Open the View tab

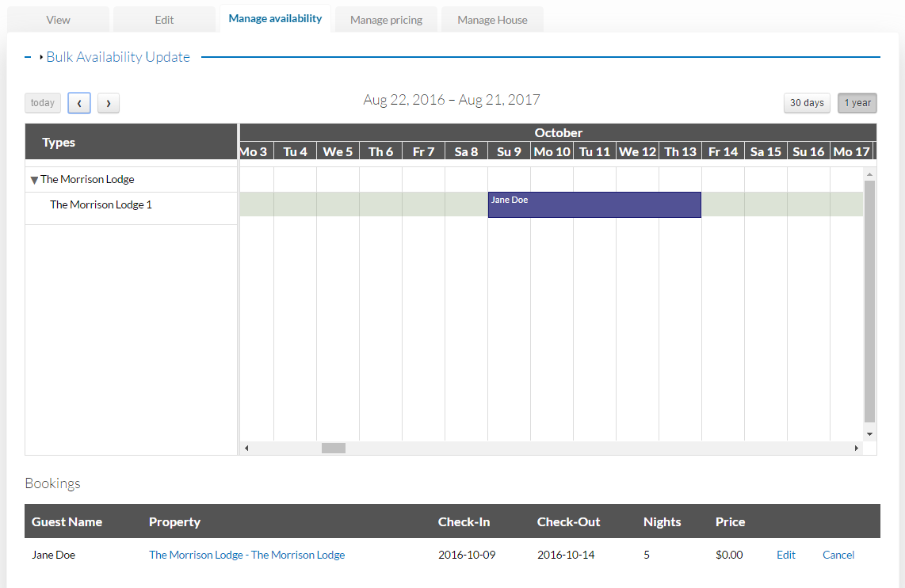point(58,20)
